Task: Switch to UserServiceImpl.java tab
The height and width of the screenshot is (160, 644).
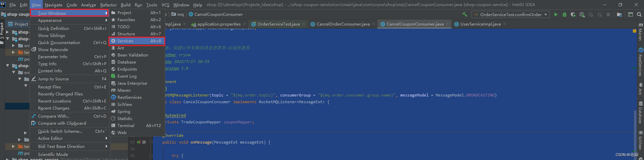Action: click(x=480, y=24)
